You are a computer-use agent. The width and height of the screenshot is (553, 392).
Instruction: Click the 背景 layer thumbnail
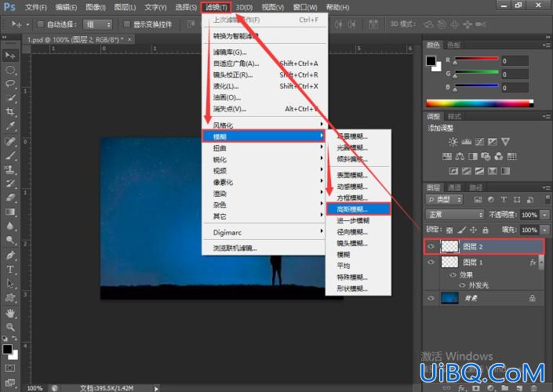tap(449, 298)
